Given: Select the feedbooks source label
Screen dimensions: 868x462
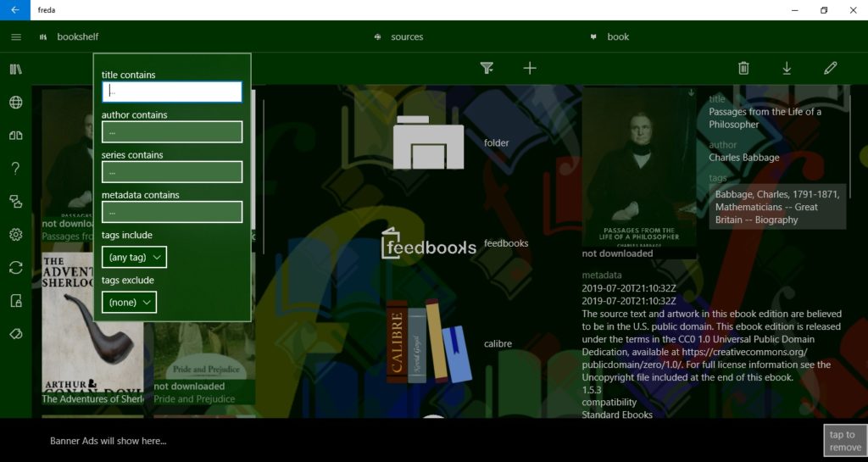Looking at the screenshot, I should click(506, 243).
